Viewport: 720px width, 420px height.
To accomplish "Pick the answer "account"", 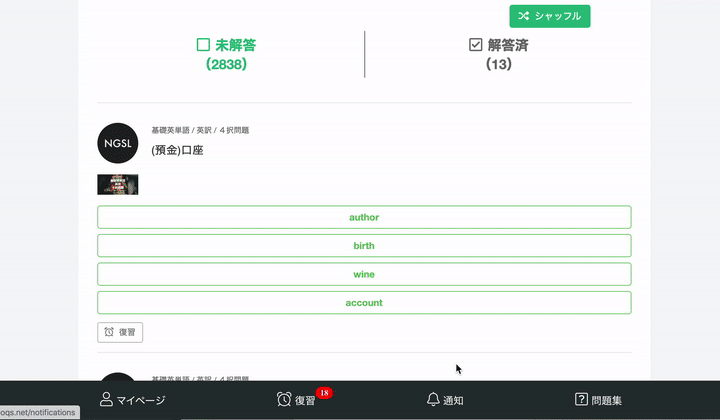I will click(364, 303).
